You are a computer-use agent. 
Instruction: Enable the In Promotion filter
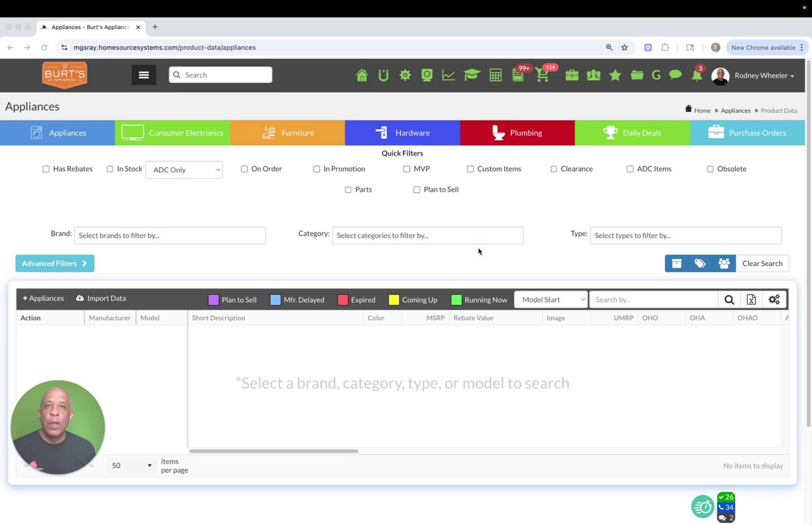pos(317,169)
